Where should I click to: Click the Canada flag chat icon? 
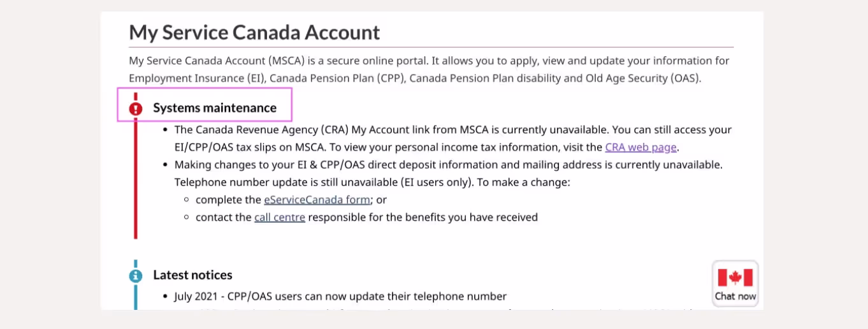tap(735, 278)
